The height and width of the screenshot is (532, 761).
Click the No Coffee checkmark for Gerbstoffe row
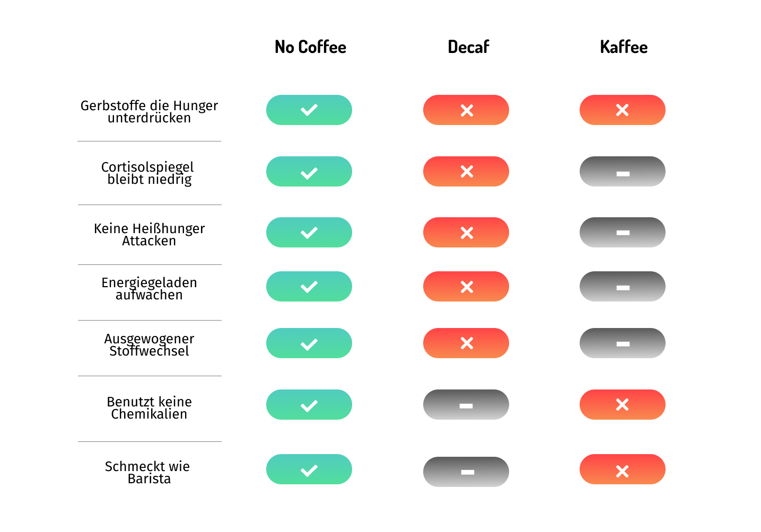[x=309, y=110]
